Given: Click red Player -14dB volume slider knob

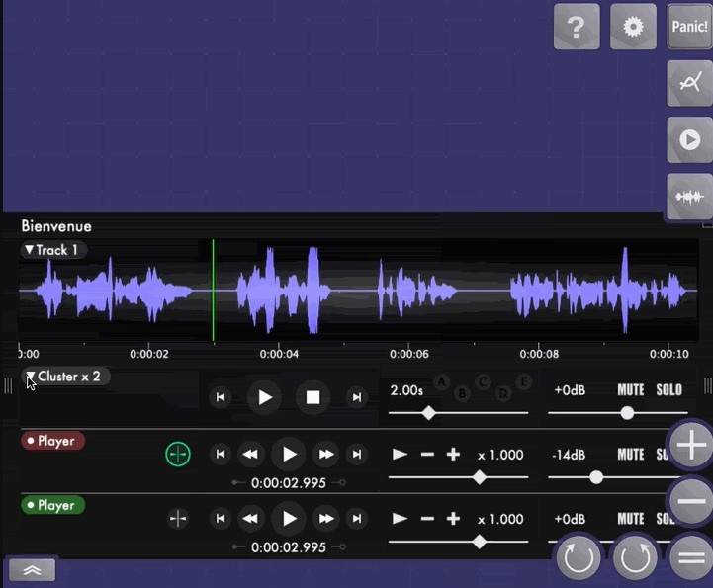Looking at the screenshot, I should coord(596,477).
